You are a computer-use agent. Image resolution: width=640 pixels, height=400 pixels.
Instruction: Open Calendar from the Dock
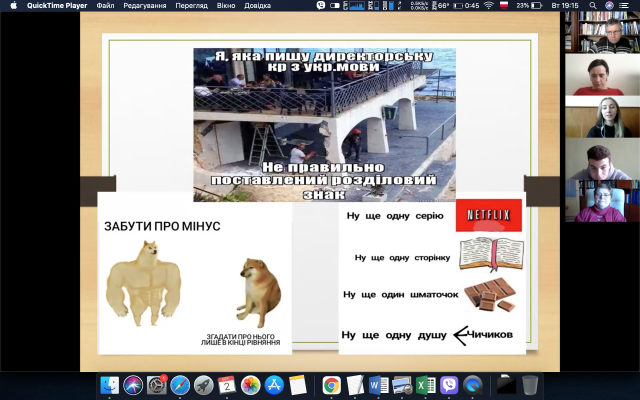227,385
